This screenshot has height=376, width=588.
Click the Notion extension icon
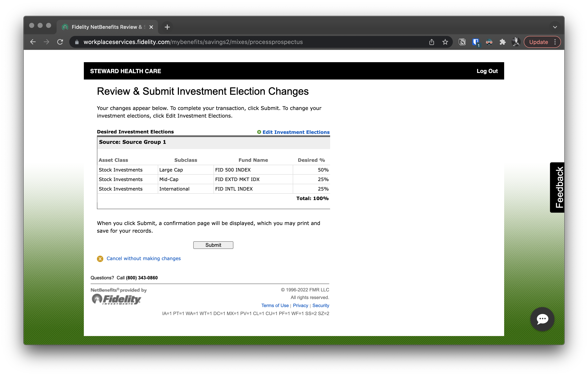point(462,42)
